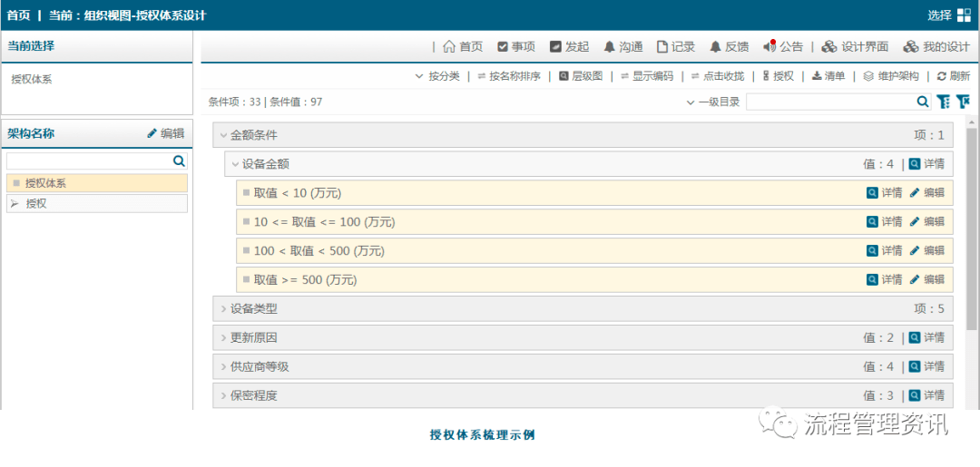Open 设计界面 design interface icon
This screenshot has height=467, width=980.
point(829,47)
